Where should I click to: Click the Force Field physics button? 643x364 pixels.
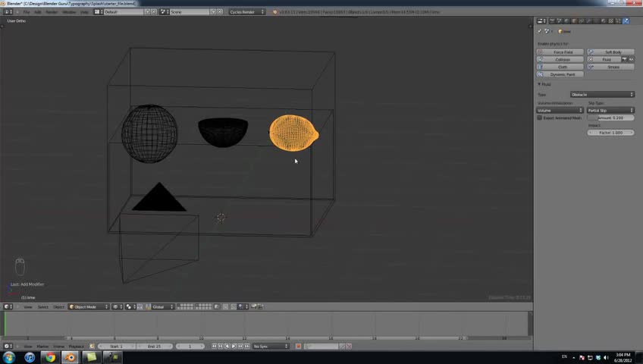pyautogui.click(x=560, y=52)
